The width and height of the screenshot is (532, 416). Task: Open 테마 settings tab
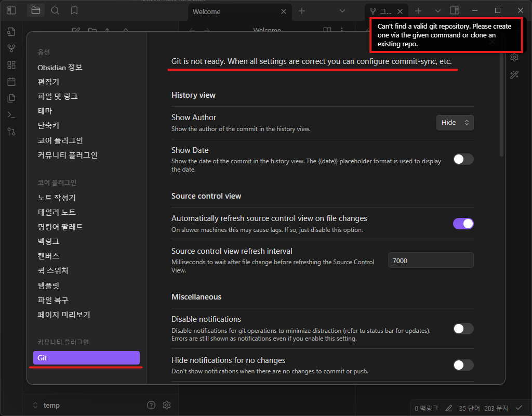(x=86, y=111)
